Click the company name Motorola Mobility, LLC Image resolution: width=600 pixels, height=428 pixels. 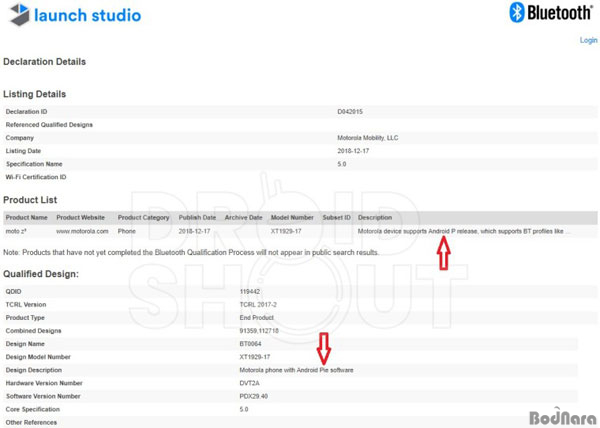coord(367,138)
